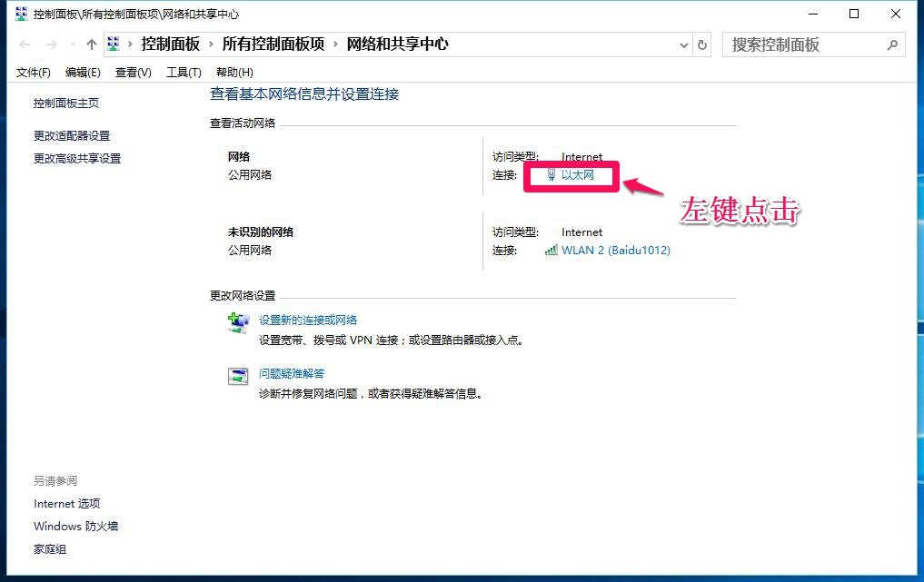Open Windows 防火墙 from the sidebar

point(76,526)
